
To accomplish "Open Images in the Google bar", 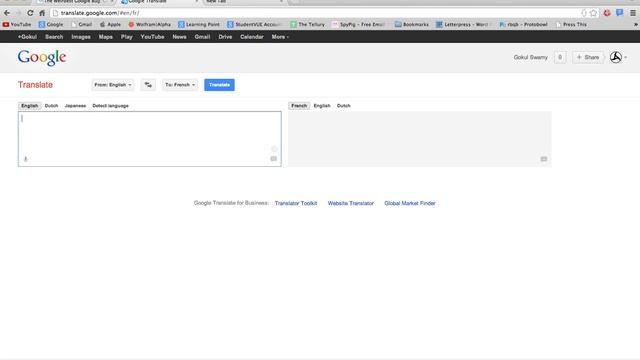I will 81,37.
